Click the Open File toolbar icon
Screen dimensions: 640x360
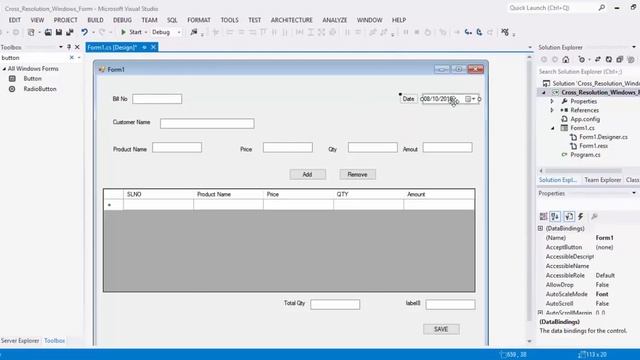point(48,32)
